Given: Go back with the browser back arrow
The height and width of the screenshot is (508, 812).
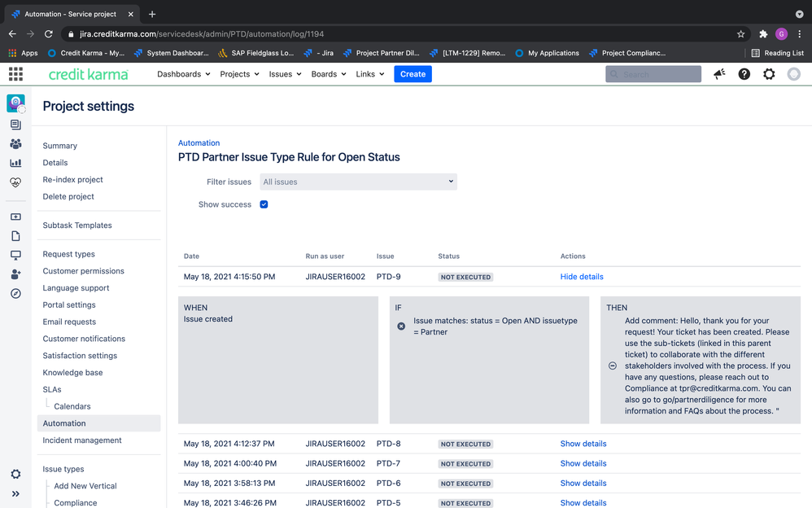Looking at the screenshot, I should pyautogui.click(x=12, y=33).
